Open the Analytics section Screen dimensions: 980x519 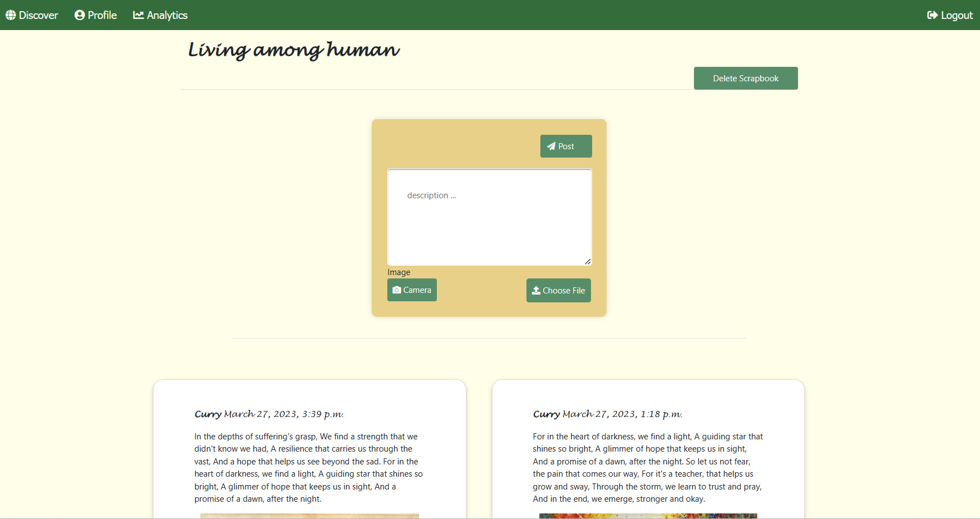pos(160,15)
